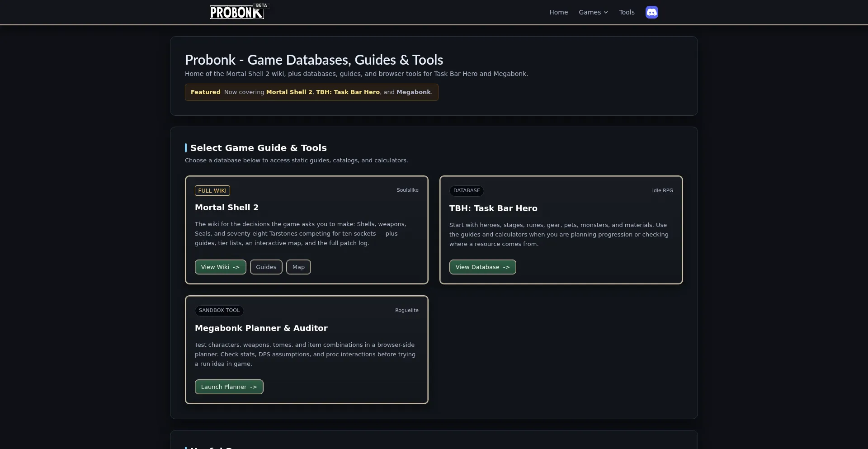This screenshot has width=868, height=449.
Task: Click Mortal Shell 2 in featured banner
Action: pos(289,92)
